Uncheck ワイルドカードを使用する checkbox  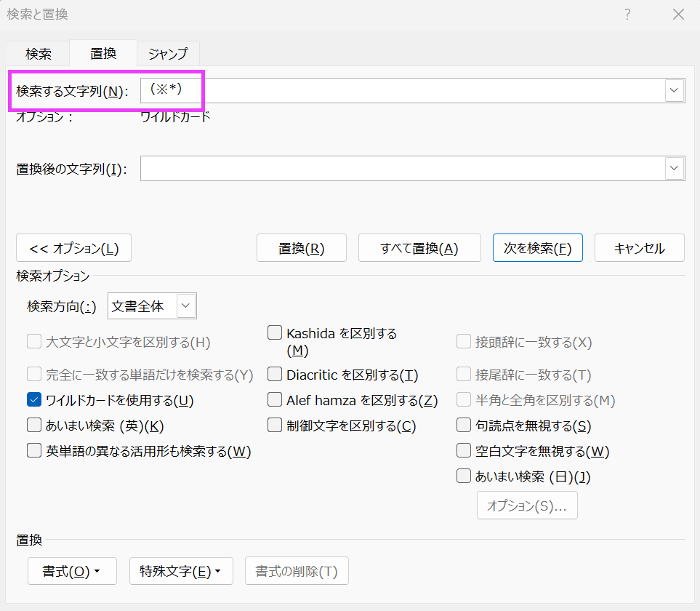(x=34, y=400)
